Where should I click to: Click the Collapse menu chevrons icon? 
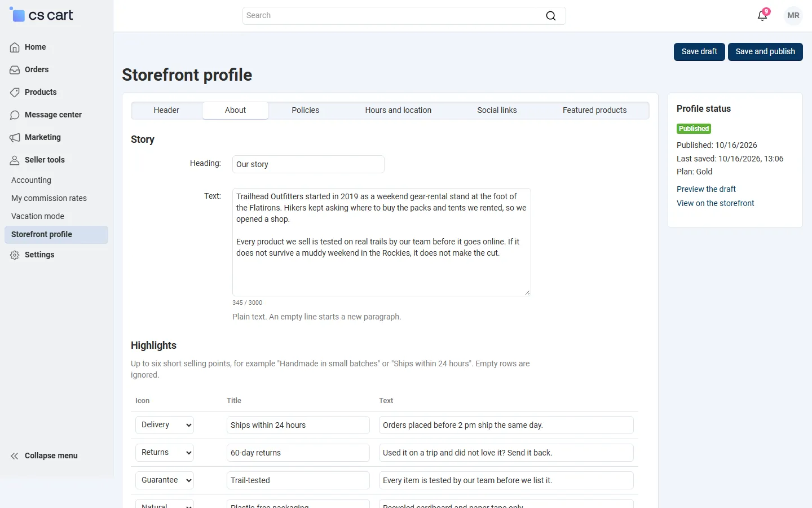coord(15,456)
